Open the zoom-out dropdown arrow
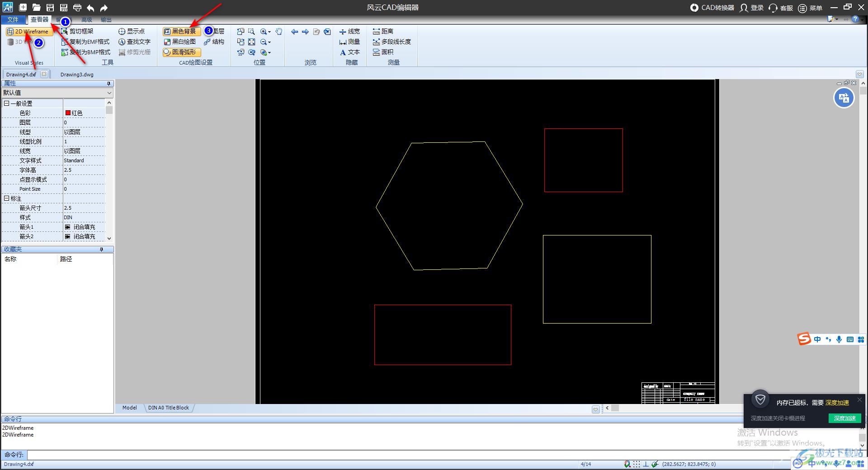This screenshot has width=868, height=470. (x=269, y=42)
